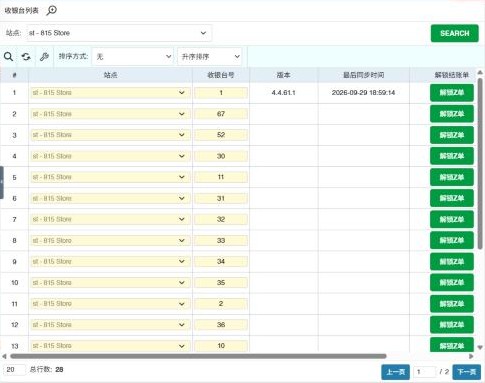Click the 收银台号 column header
The image size is (485, 383).
[x=221, y=75]
